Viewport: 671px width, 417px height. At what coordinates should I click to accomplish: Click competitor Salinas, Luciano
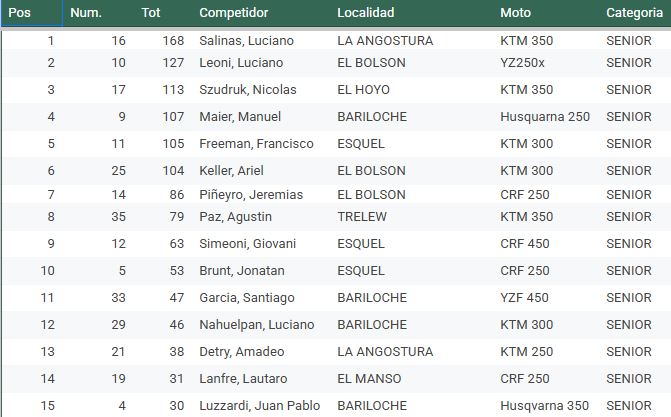pyautogui.click(x=247, y=41)
